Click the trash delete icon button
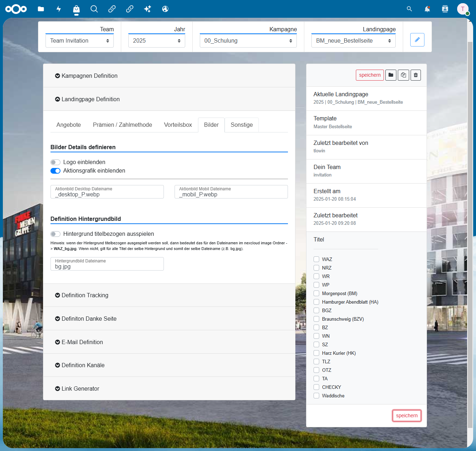476x451 pixels. coord(416,75)
